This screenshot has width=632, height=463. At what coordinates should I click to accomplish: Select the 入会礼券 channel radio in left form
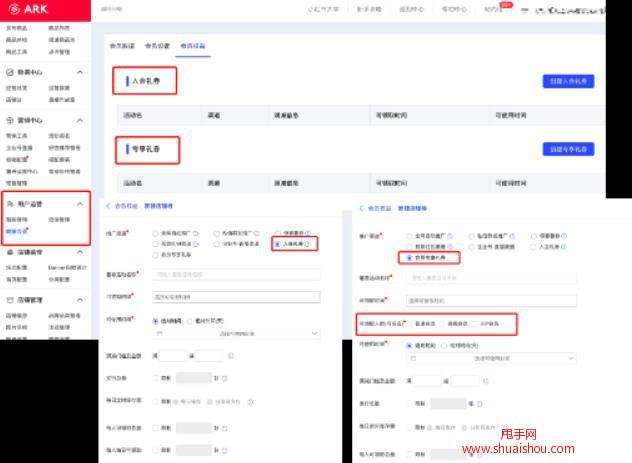tap(277, 244)
